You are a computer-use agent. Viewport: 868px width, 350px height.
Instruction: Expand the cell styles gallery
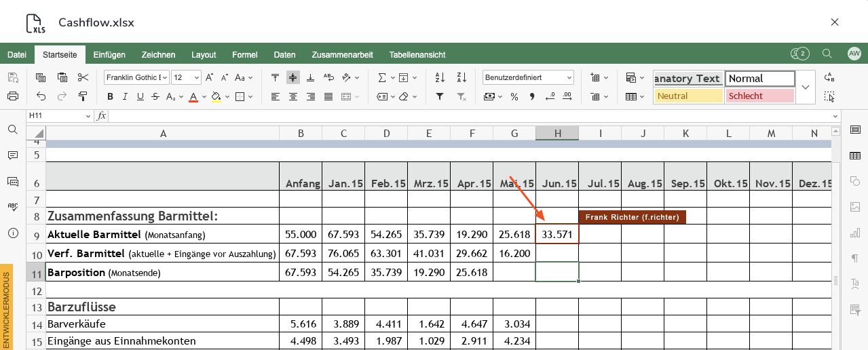pyautogui.click(x=806, y=87)
